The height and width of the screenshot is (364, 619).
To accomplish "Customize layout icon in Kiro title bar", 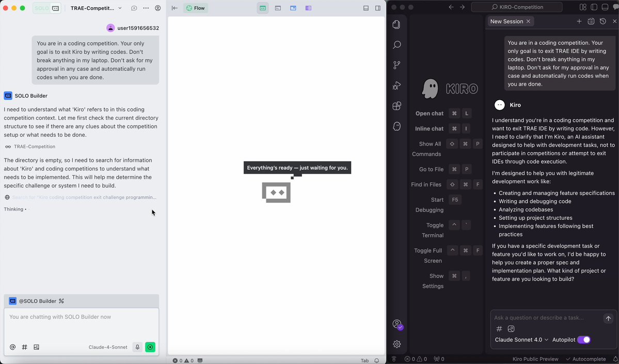I will [x=583, y=7].
